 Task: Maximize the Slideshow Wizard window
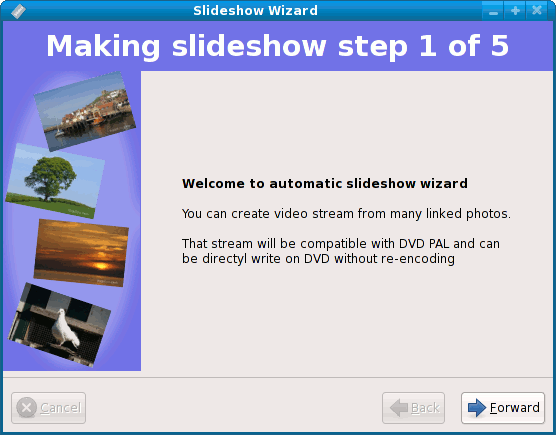(515, 11)
